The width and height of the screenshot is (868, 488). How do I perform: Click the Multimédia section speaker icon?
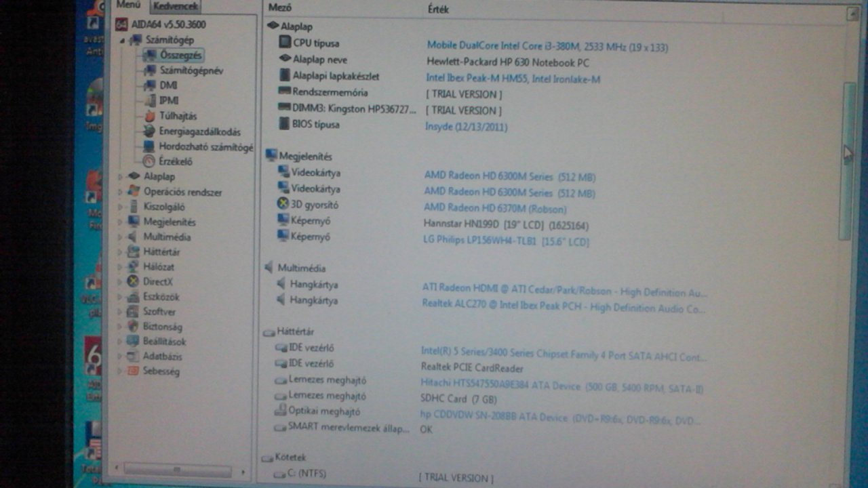pos(269,268)
